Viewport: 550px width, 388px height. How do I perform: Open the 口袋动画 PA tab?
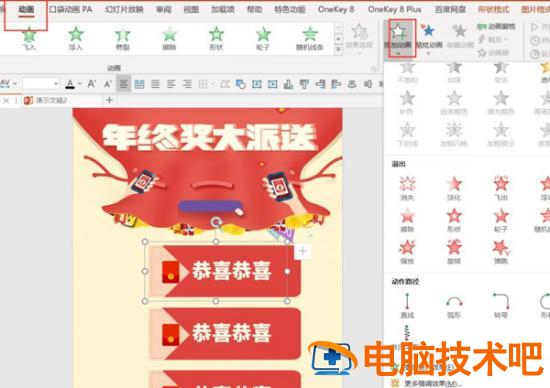pyautogui.click(x=71, y=9)
